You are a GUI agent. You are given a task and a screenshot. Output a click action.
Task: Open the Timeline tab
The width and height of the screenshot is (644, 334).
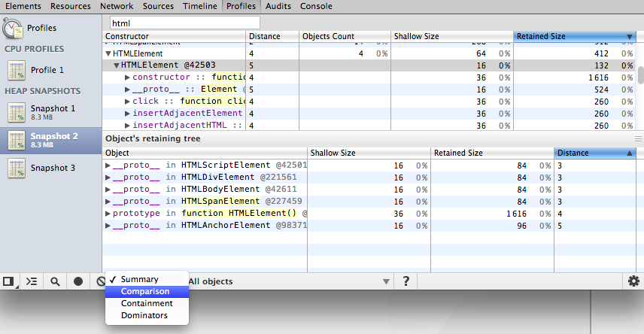tap(200, 6)
